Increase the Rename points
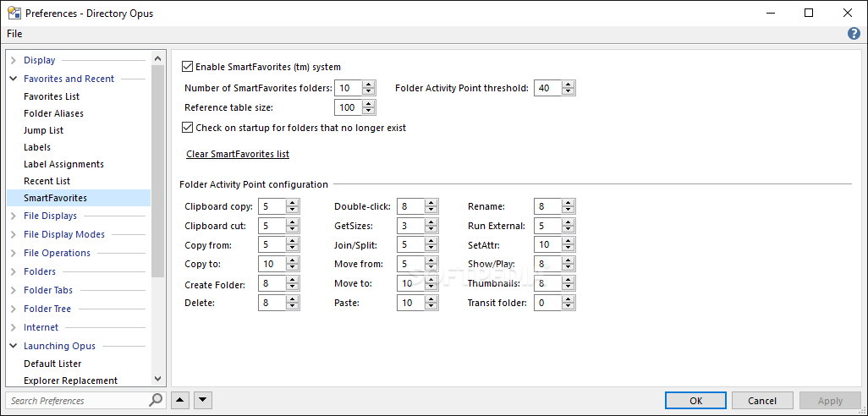The height and width of the screenshot is (416, 868). (x=569, y=203)
